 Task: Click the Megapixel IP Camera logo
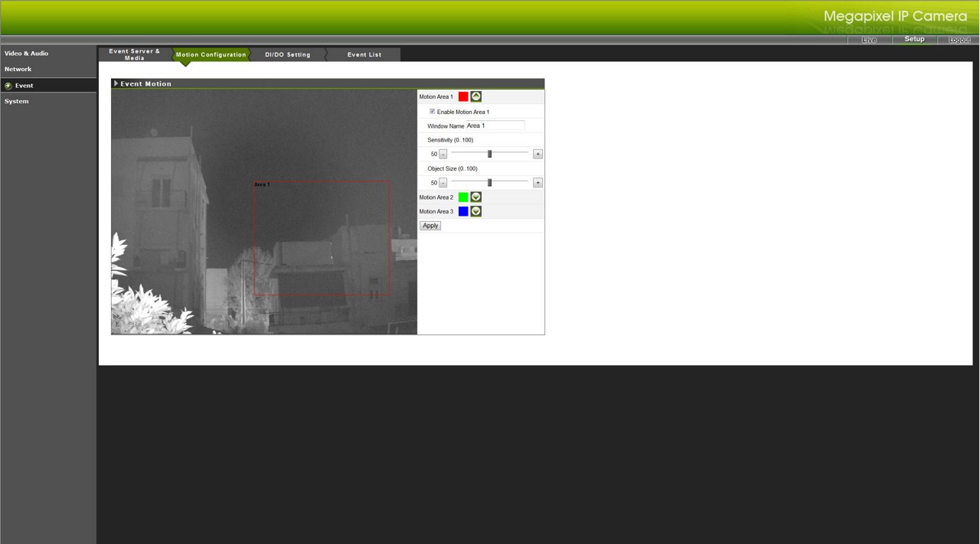click(895, 16)
